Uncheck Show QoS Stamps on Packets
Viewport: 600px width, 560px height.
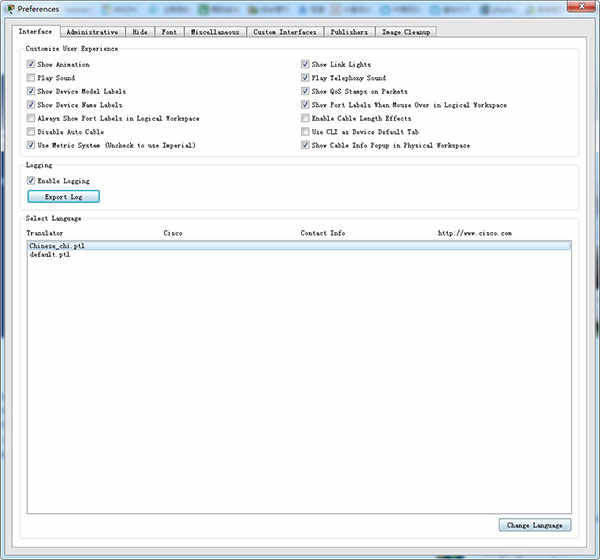305,91
